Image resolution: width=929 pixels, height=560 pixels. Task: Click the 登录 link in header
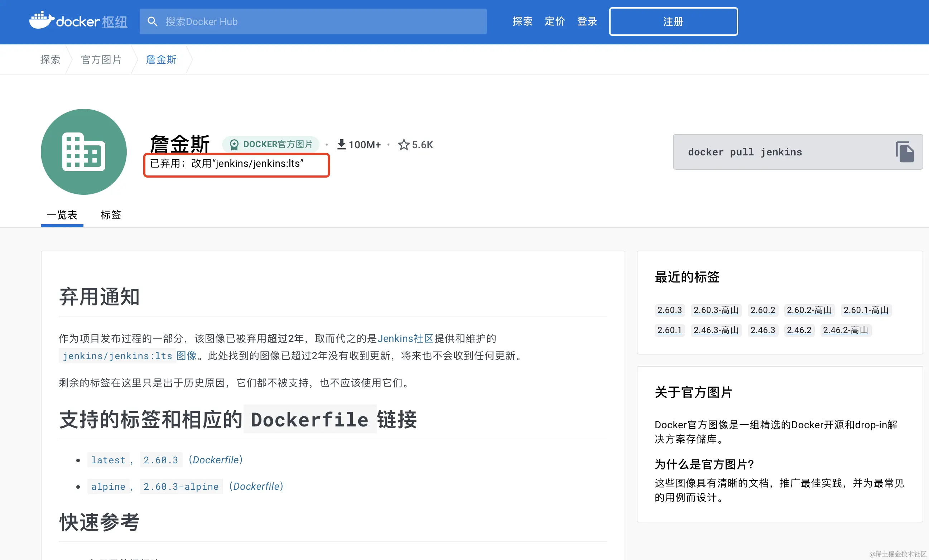click(x=587, y=21)
